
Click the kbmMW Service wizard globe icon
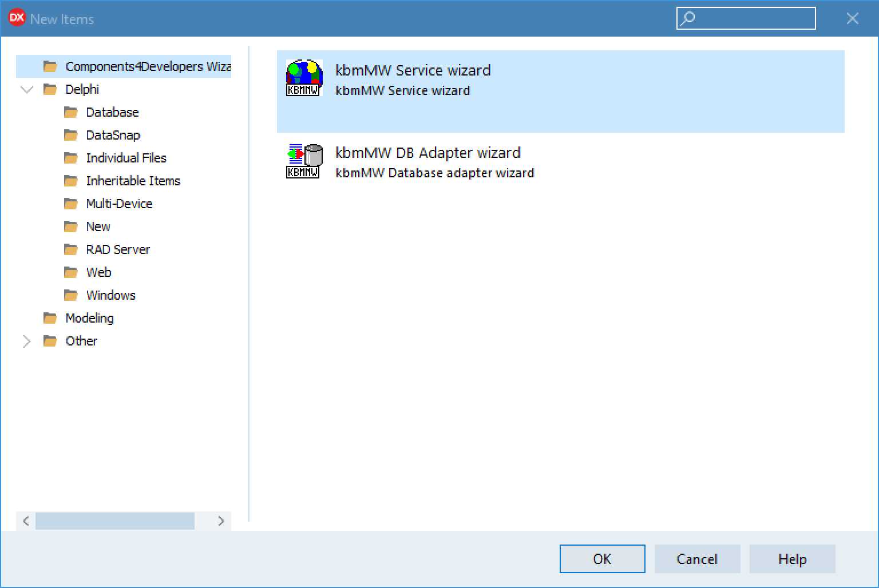pos(304,78)
